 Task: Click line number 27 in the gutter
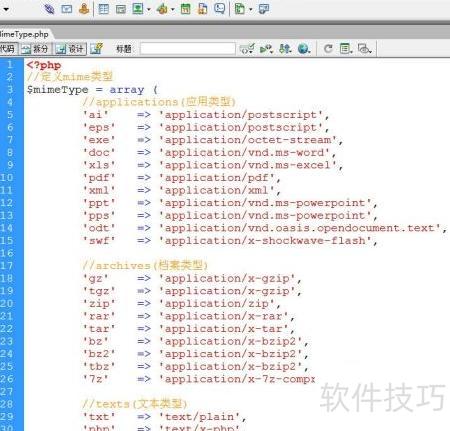7,391
